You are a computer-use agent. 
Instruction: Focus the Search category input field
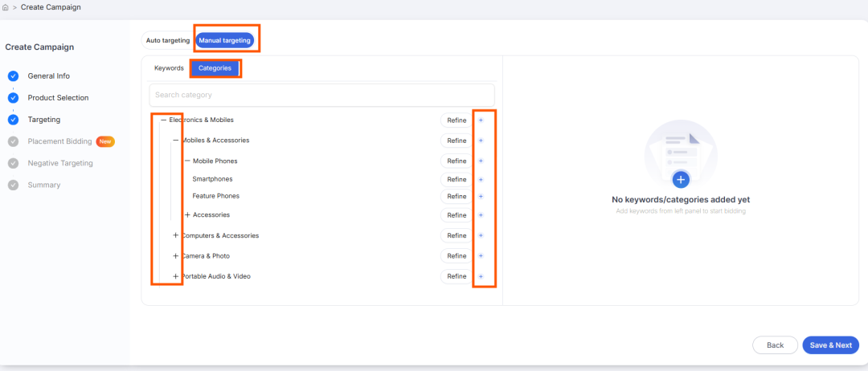pyautogui.click(x=321, y=95)
